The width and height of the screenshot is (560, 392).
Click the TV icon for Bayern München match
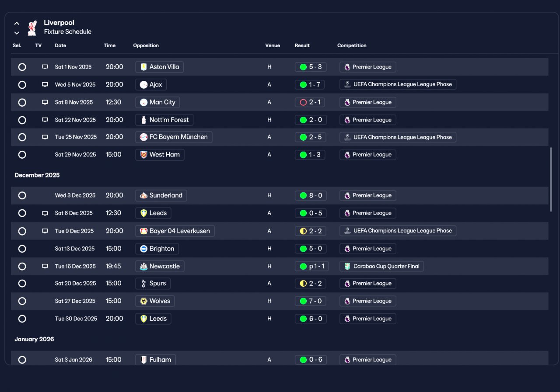coord(45,137)
